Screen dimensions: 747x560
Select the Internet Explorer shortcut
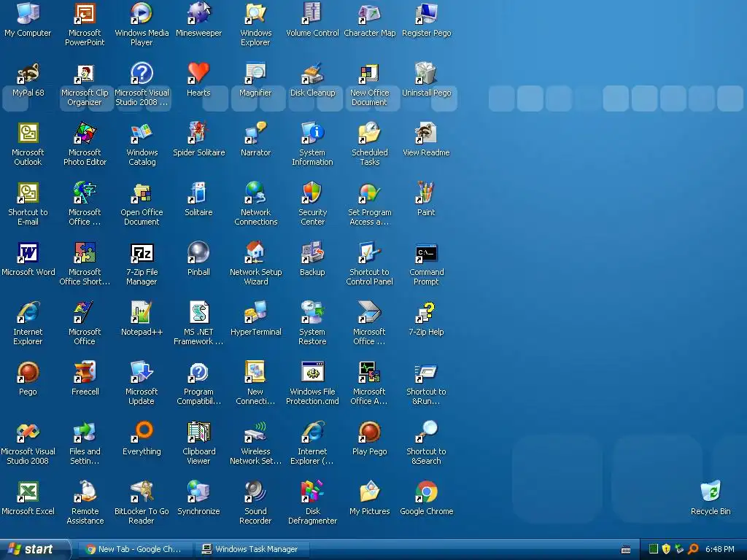click(x=28, y=312)
